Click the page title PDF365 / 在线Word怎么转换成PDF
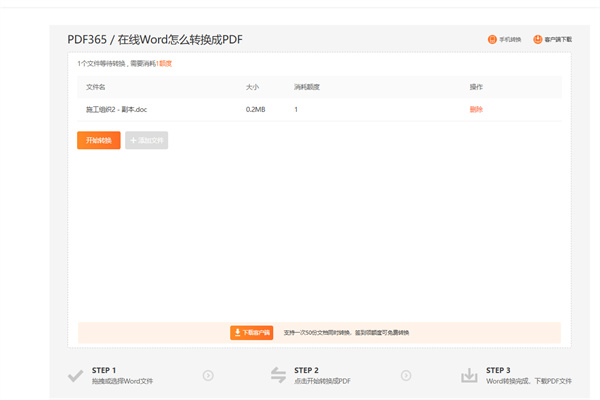 tap(155, 39)
